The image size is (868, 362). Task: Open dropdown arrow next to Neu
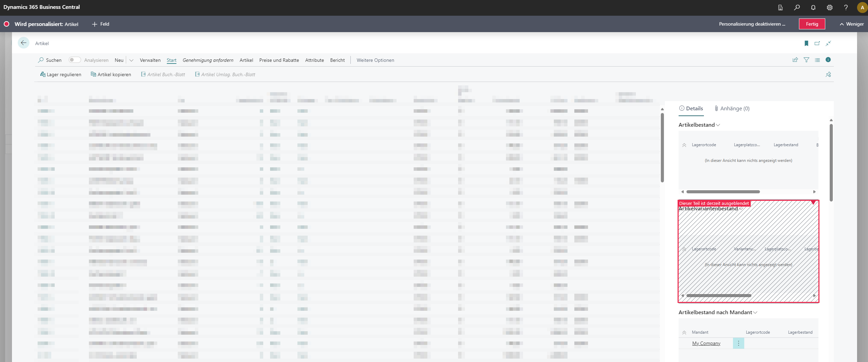(131, 60)
